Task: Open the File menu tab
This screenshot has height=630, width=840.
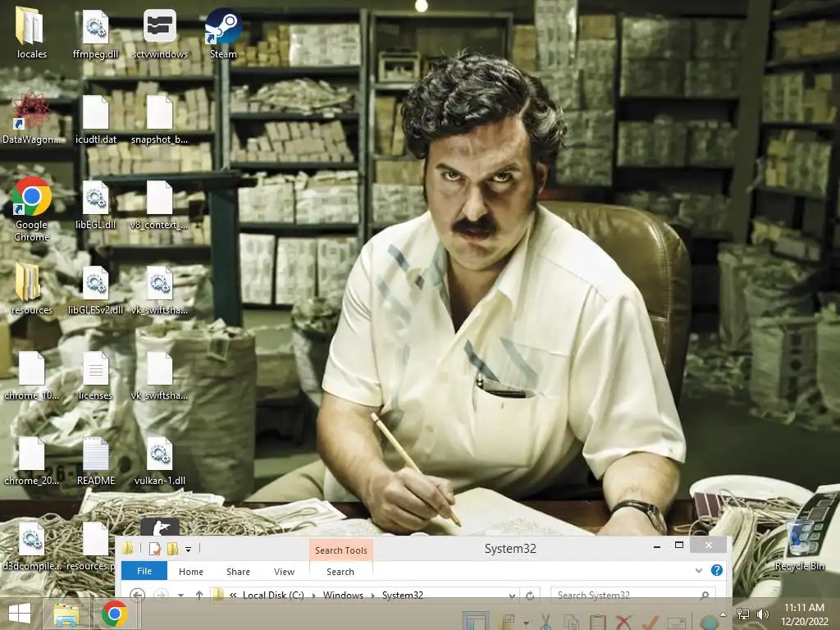Action: 144,571
